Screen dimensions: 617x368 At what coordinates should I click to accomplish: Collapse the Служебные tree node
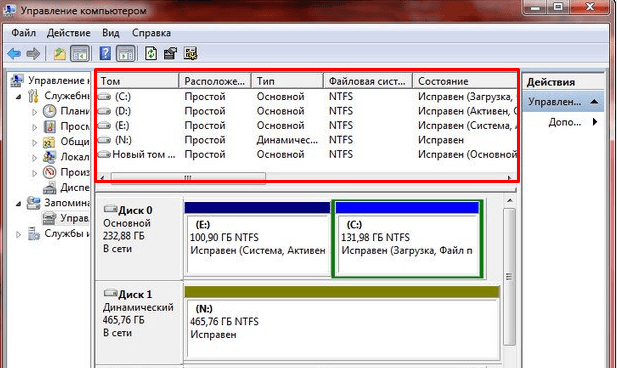(x=18, y=96)
